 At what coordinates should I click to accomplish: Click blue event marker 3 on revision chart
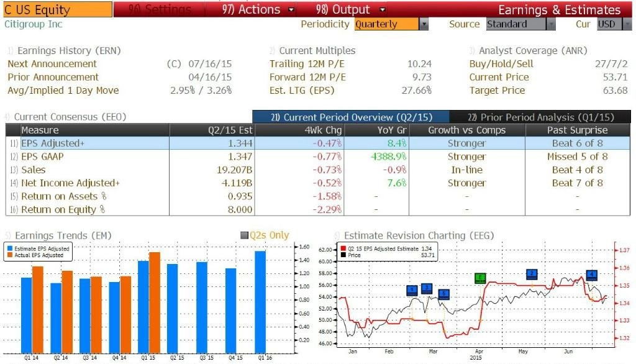click(x=427, y=288)
